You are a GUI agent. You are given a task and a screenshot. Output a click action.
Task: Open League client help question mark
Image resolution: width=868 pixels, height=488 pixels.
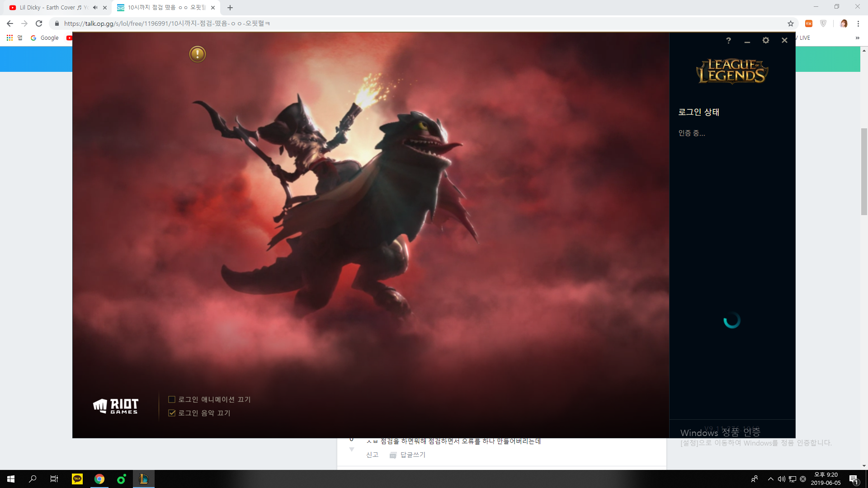(728, 40)
